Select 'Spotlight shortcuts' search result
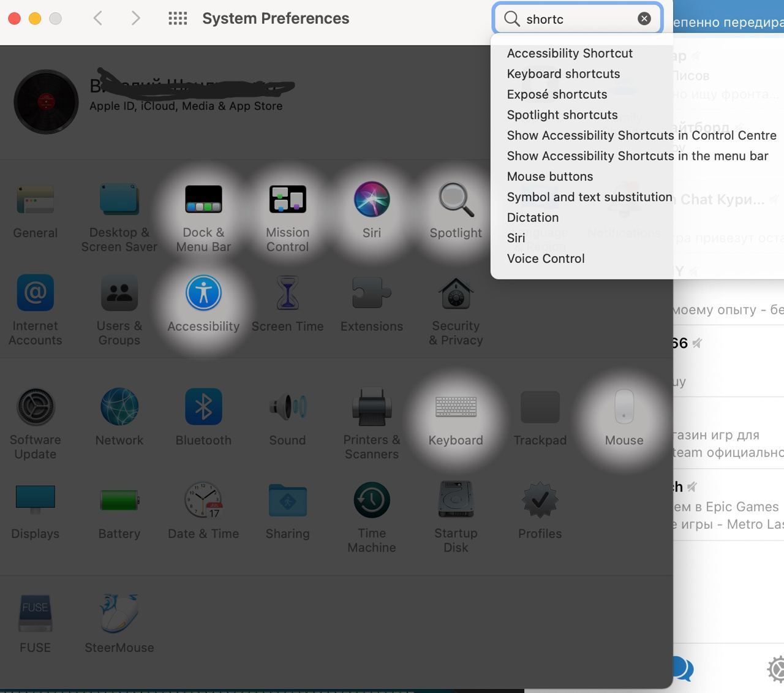The height and width of the screenshot is (693, 784). 562,115
